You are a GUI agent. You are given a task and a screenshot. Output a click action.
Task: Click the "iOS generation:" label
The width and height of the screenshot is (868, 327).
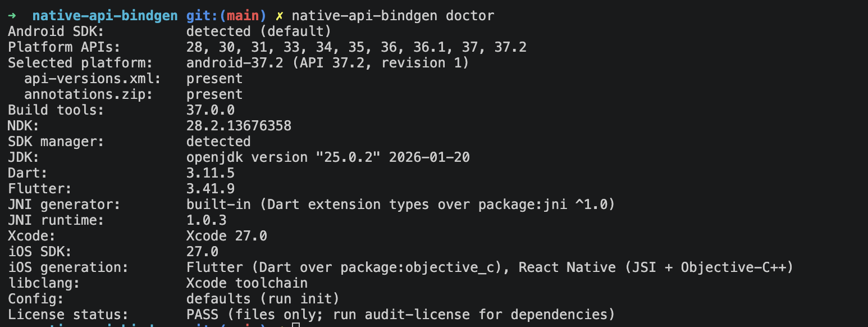[68, 267]
